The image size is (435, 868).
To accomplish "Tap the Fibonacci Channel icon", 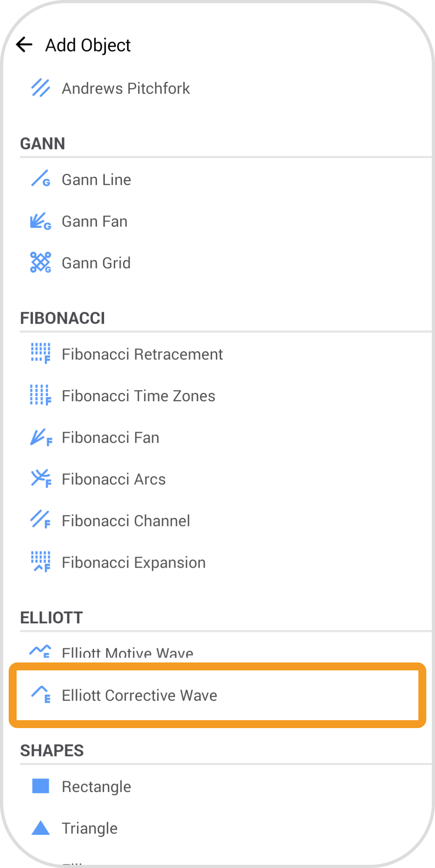I will pos(41,520).
